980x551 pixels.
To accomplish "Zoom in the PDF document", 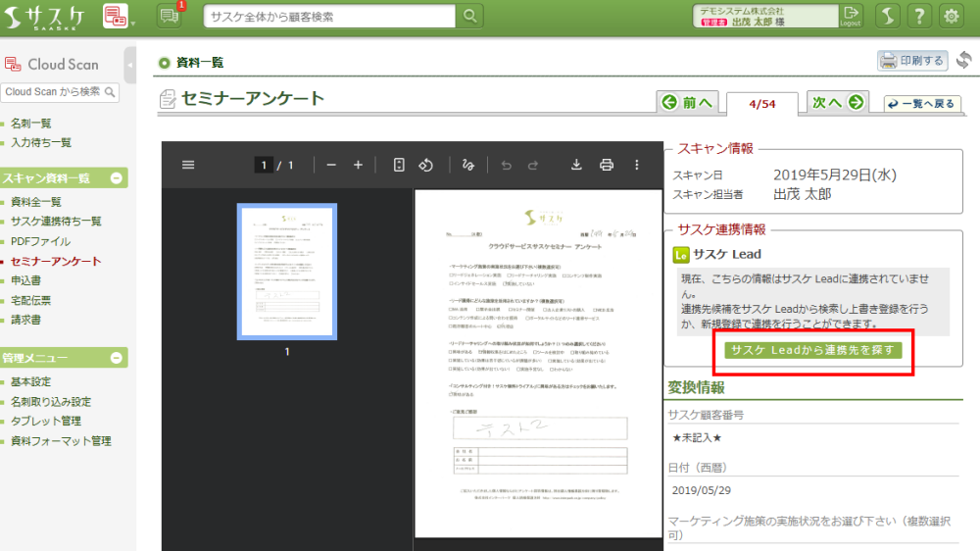I will click(x=358, y=165).
